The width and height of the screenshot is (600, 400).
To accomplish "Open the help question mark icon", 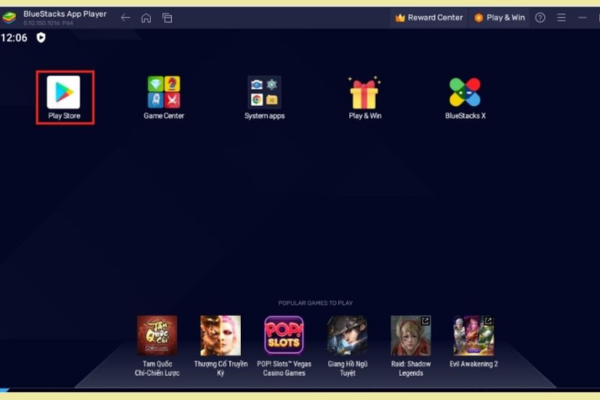I will click(540, 18).
